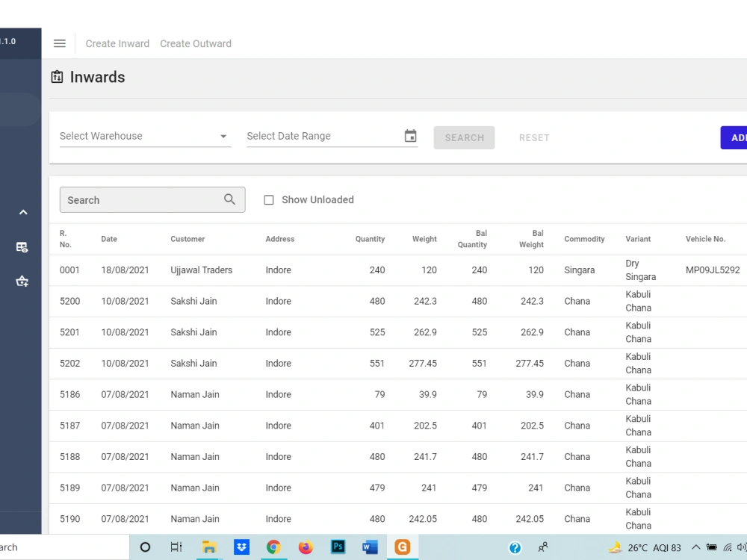Sort by the Customer column header
Viewport: 747px width, 560px height.
pos(187,239)
